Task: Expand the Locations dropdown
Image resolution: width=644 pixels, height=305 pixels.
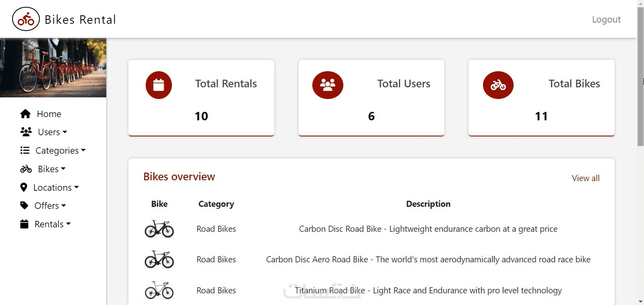Action: click(x=56, y=188)
